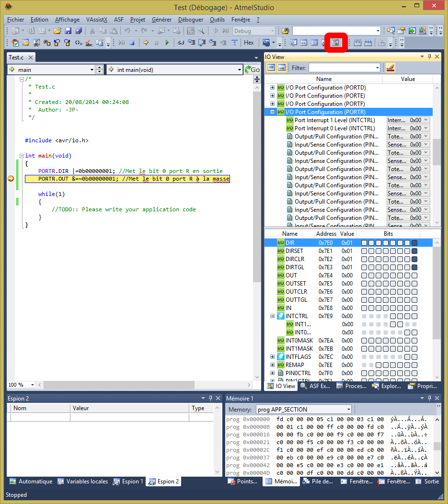Click the Hex display toolbar button
Screen dimensions: 448x504
[x=249, y=43]
